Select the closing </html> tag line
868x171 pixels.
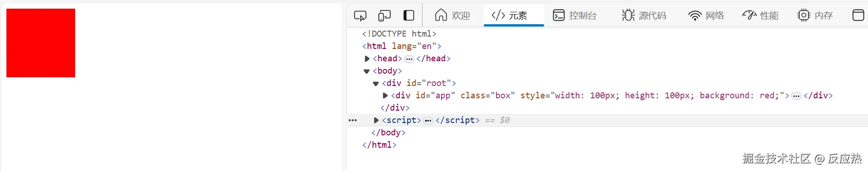379,145
